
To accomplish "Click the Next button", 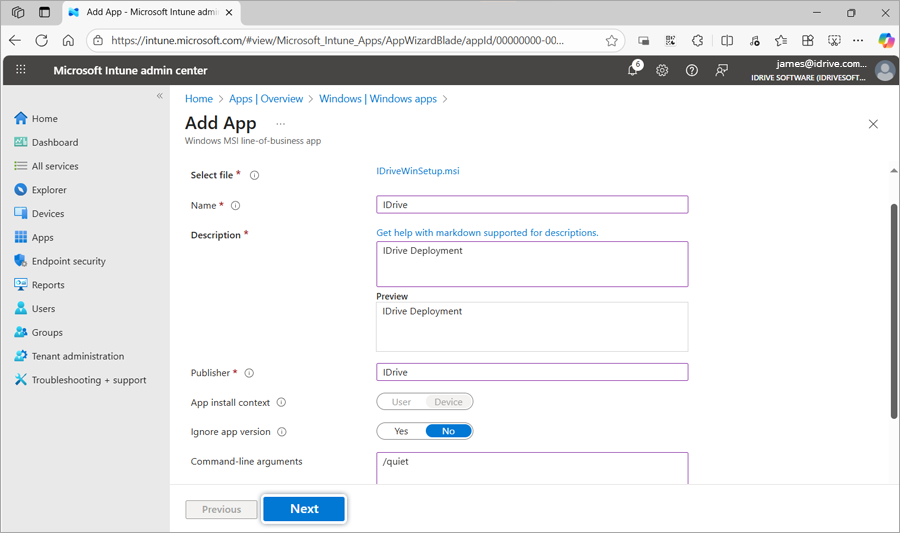I will (x=304, y=509).
